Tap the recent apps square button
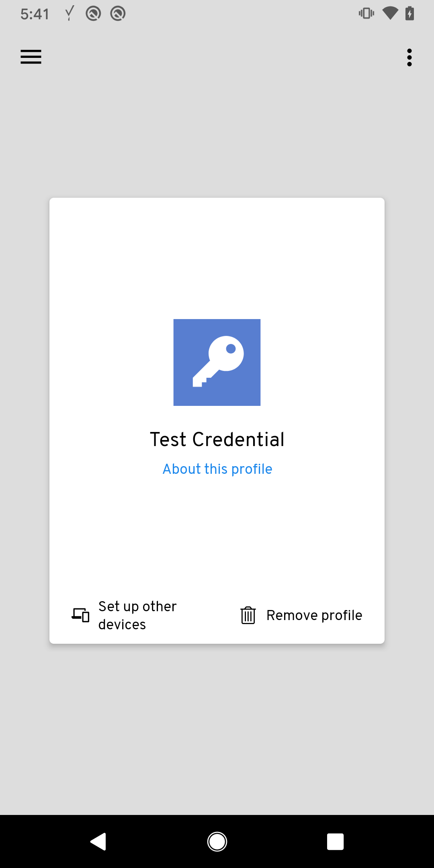Viewport: 434px width, 868px height. click(335, 841)
